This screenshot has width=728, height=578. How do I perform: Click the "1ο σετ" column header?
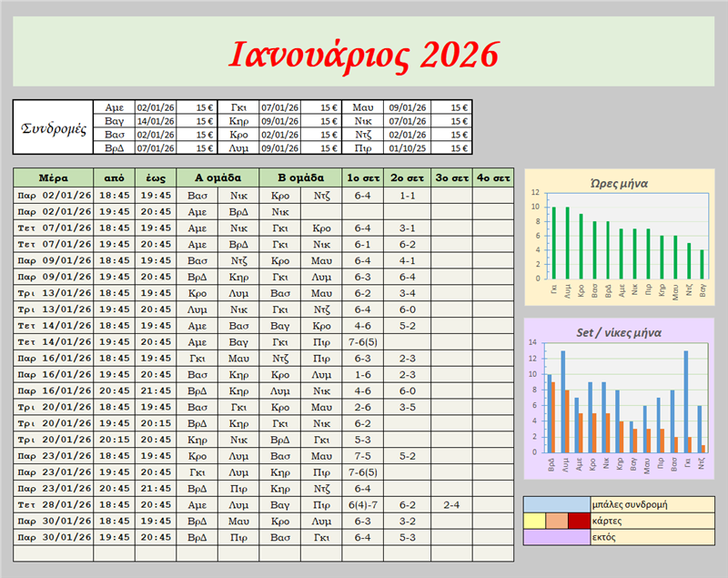362,177
